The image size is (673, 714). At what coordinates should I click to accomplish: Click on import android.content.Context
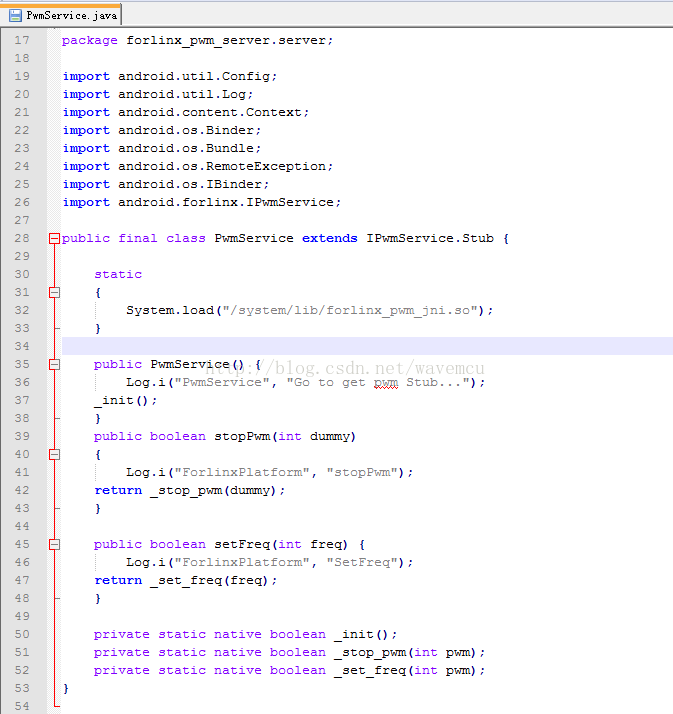click(186, 112)
